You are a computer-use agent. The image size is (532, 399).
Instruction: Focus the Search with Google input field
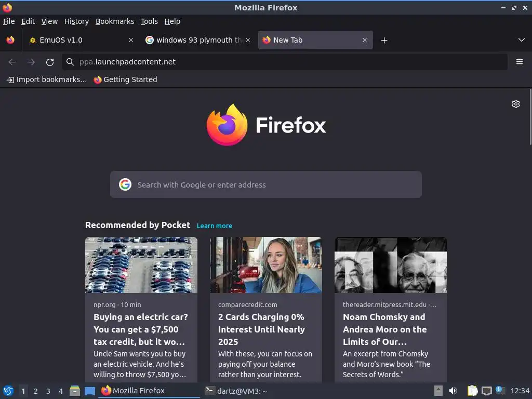(265, 184)
